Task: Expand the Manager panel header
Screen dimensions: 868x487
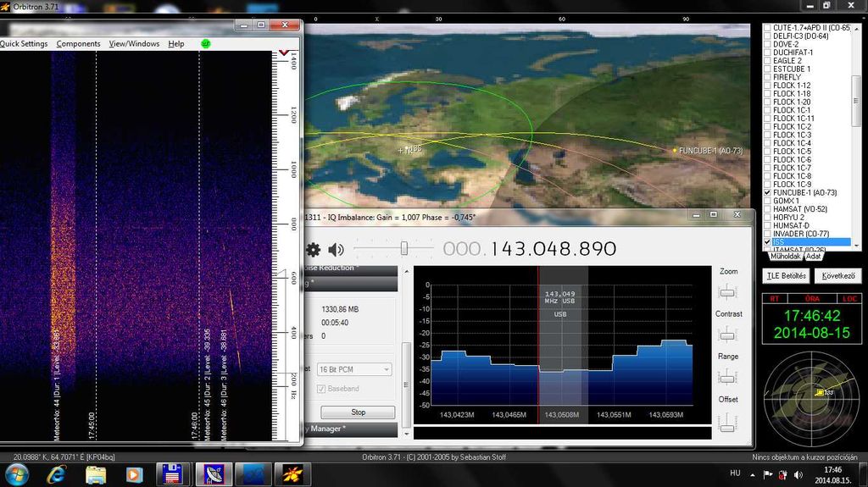Action: (349, 429)
